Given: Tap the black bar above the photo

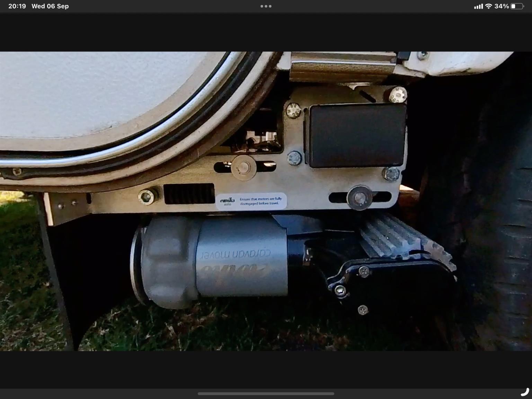Looking at the screenshot, I should click(266, 32).
